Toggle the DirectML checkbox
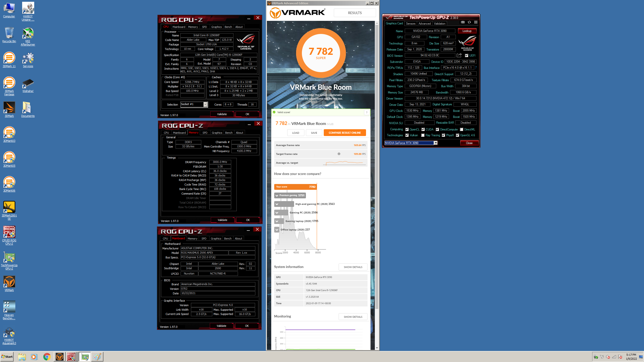The image size is (644, 362). (x=461, y=129)
